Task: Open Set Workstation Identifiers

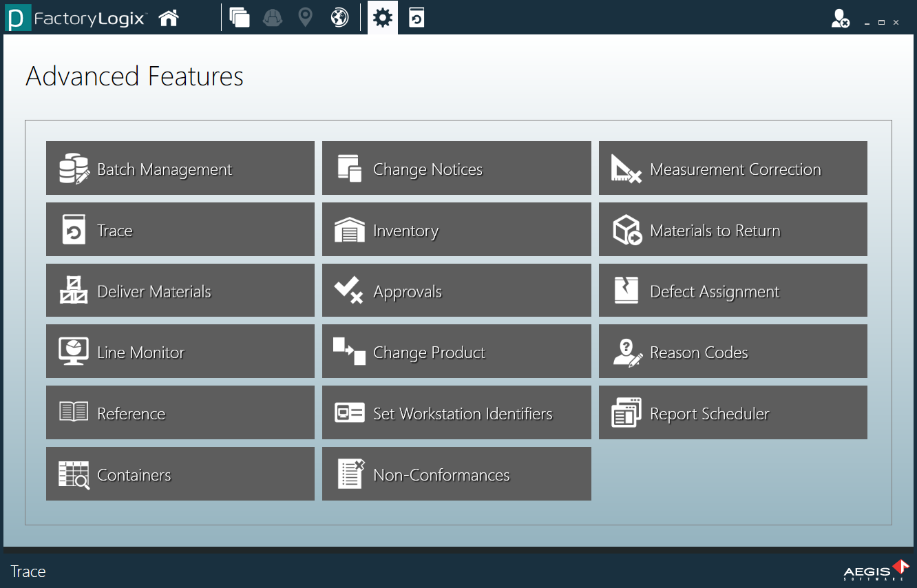Action: pos(456,412)
